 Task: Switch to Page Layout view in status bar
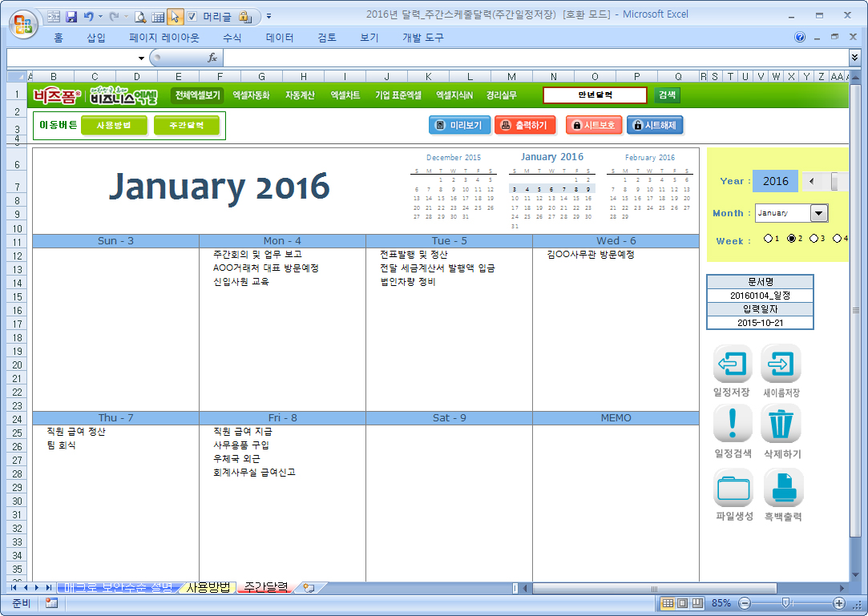683,603
